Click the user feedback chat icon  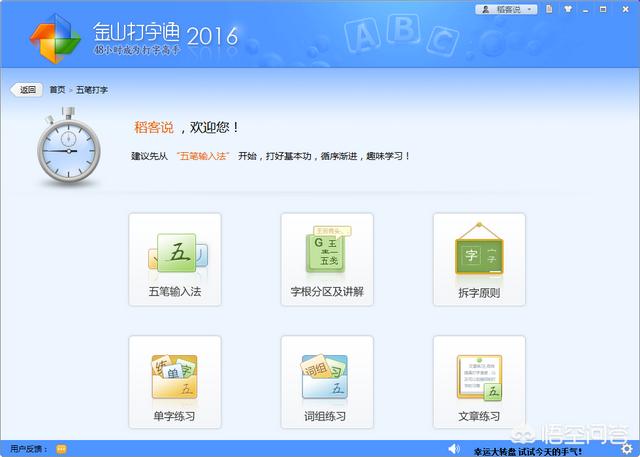coord(61,449)
